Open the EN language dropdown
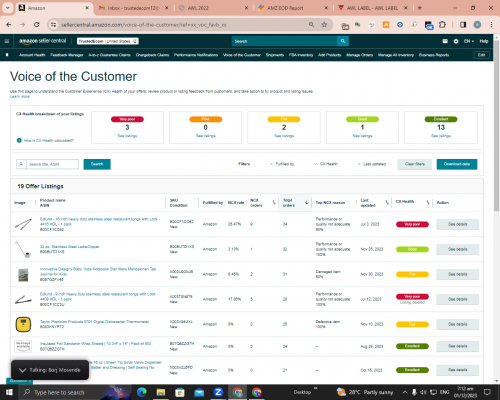The image size is (500, 400). [469, 41]
